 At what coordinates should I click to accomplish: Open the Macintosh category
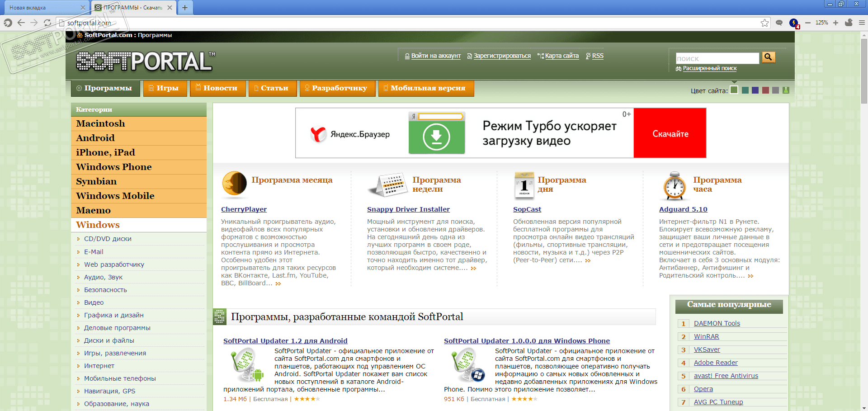[139, 123]
